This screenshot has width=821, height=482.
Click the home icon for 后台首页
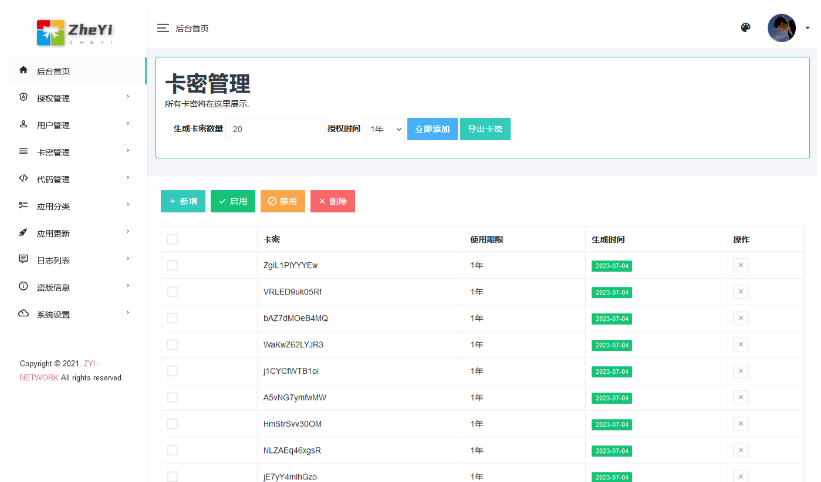23,70
